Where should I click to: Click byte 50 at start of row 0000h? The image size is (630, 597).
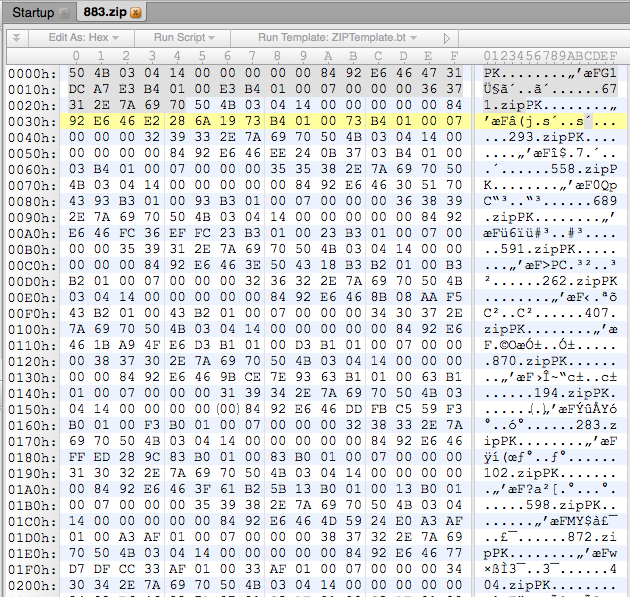coord(76,73)
